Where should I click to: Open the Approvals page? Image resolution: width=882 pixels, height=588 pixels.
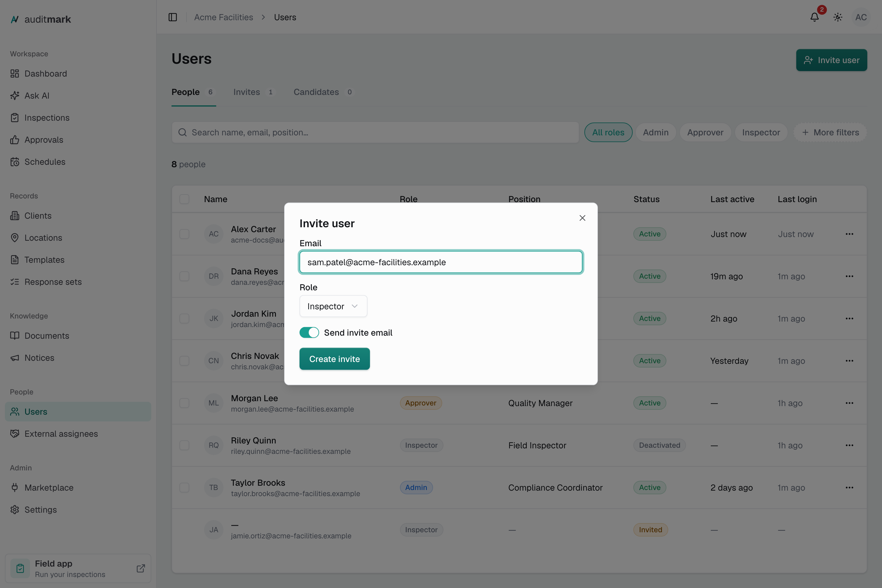coord(78,140)
